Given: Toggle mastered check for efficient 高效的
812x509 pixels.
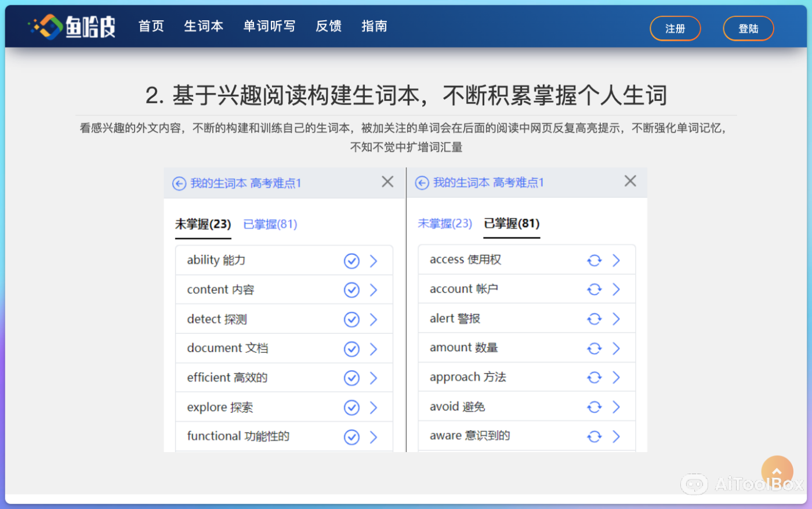Looking at the screenshot, I should (351, 378).
